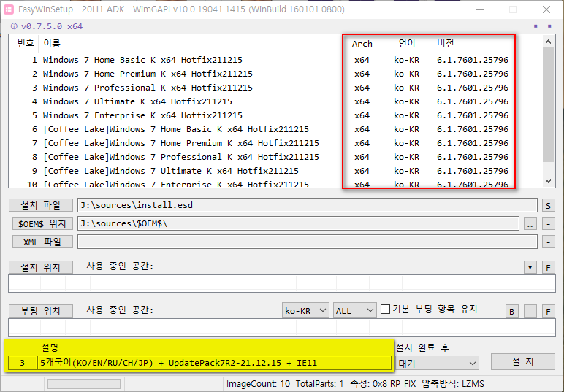Click the Arch column header
Screen dimensions: 564x392
click(x=362, y=44)
